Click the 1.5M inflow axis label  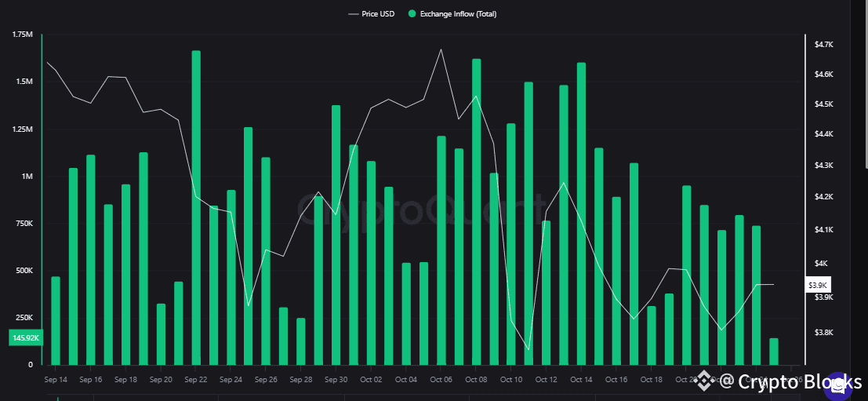(24, 82)
